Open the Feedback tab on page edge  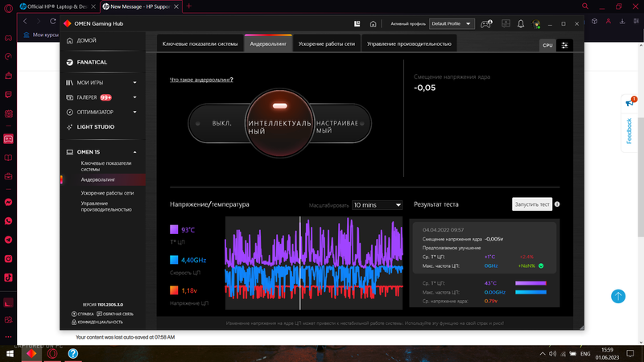(x=630, y=131)
